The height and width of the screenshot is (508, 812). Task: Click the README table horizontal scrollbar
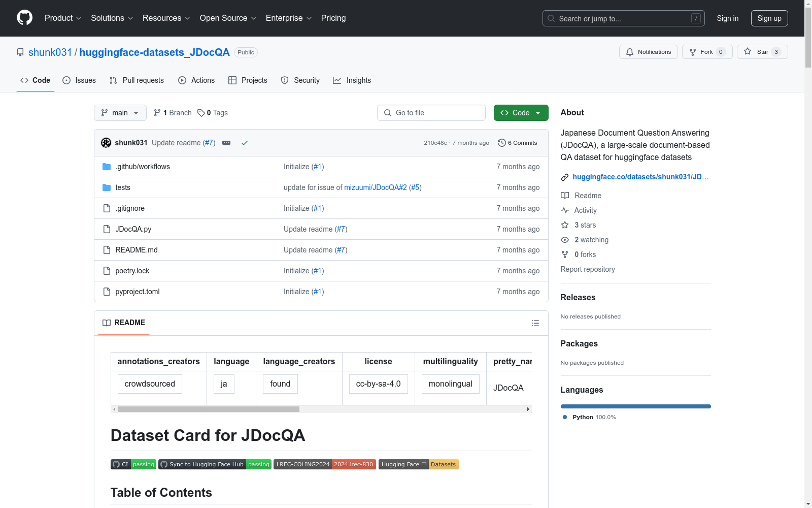coord(209,409)
